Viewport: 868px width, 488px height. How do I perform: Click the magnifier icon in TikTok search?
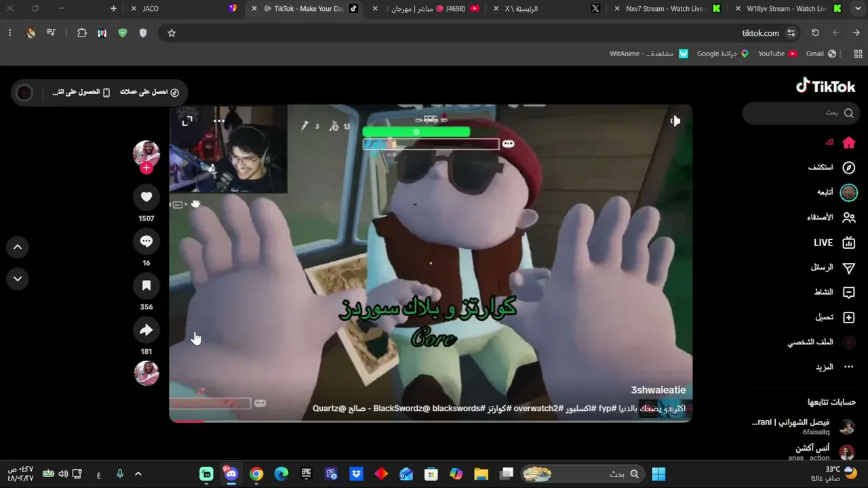848,113
